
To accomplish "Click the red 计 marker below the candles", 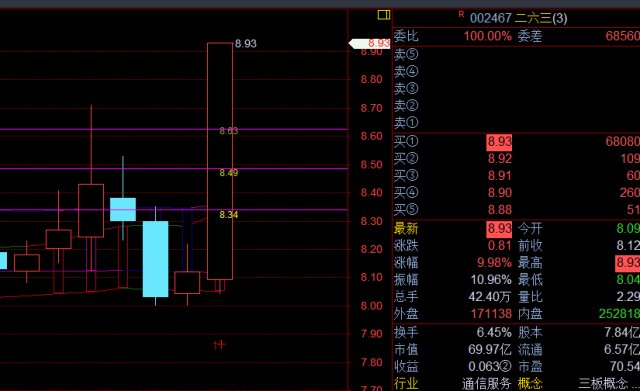I will [x=219, y=345].
